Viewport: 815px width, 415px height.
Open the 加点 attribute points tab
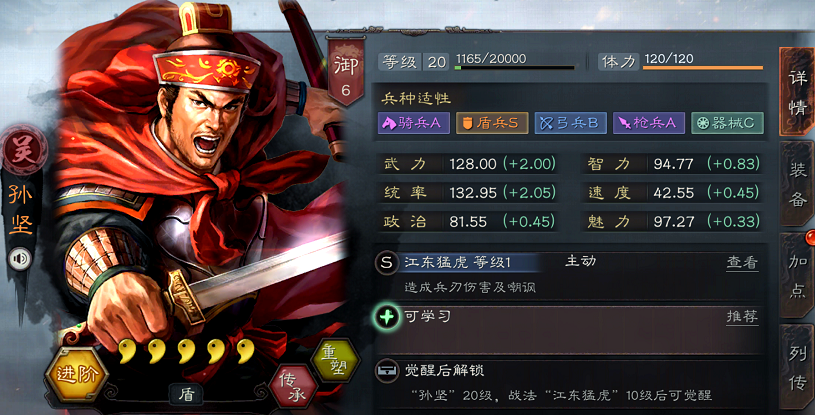pos(797,276)
